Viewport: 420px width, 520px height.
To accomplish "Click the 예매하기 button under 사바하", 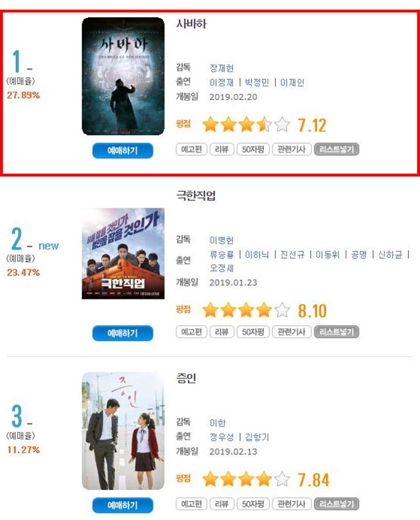I will click(x=123, y=151).
